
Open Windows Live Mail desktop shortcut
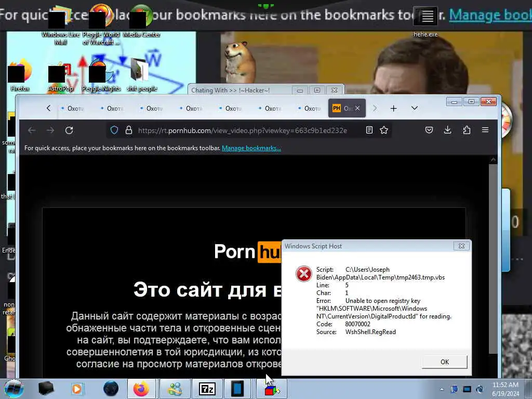(60, 24)
